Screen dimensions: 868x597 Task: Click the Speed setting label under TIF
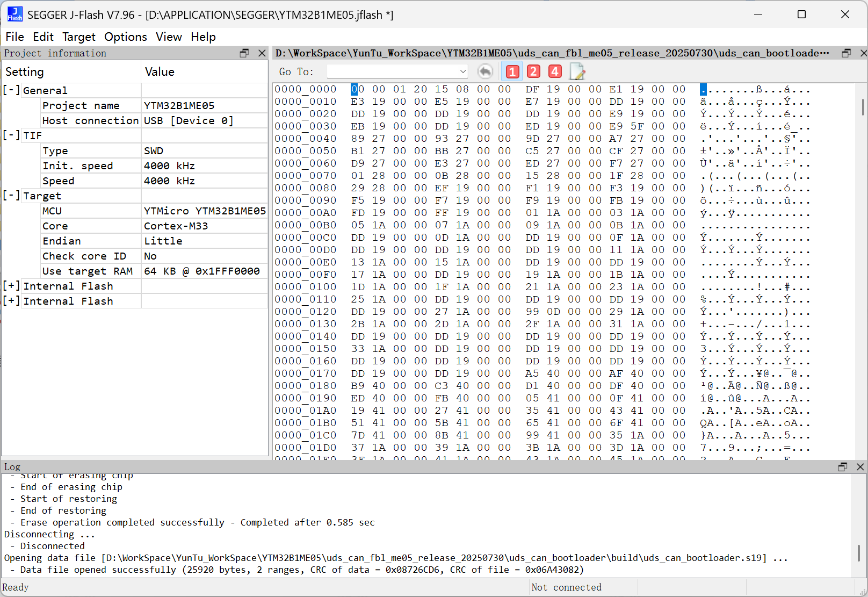(58, 181)
